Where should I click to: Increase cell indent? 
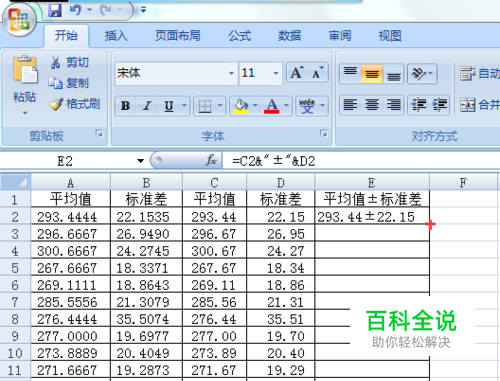pyautogui.click(x=440, y=105)
